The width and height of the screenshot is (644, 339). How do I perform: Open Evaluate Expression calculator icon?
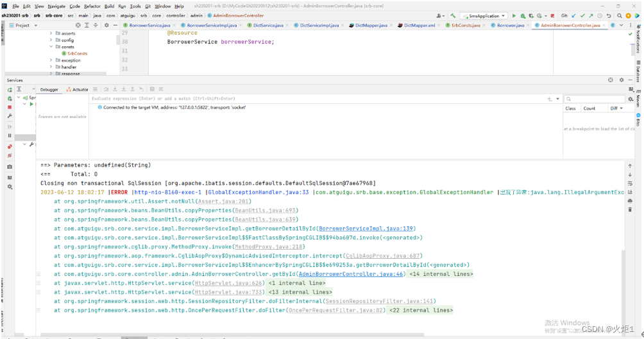[x=152, y=89]
